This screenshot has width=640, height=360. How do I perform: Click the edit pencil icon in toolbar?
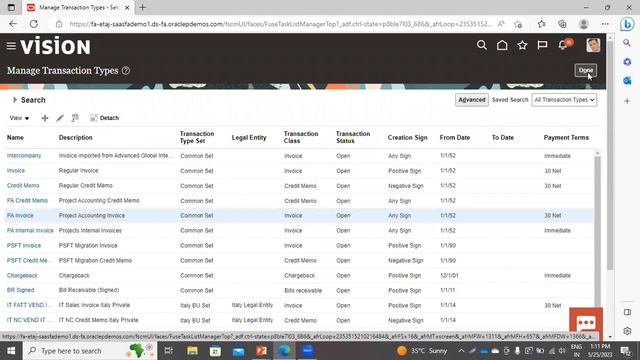point(60,118)
